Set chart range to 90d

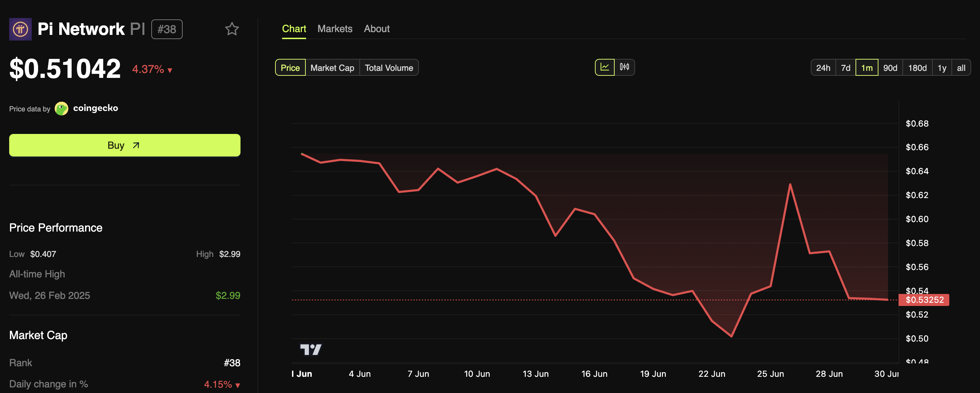(890, 68)
